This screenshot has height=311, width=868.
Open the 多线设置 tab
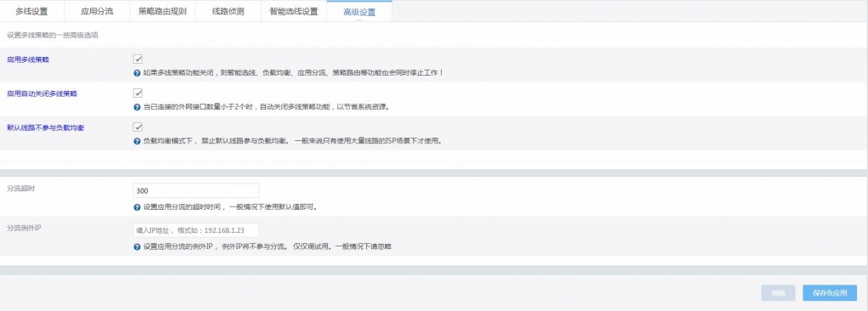point(31,11)
